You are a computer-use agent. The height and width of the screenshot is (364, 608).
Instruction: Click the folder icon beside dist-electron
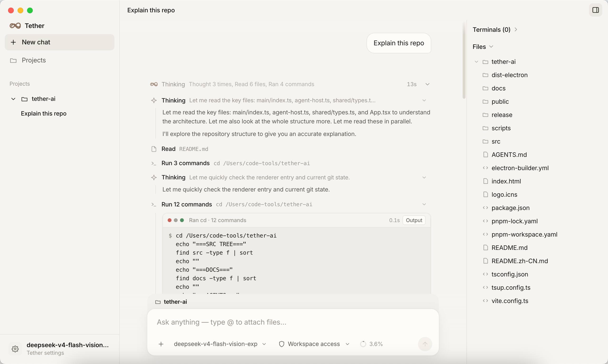(x=485, y=75)
